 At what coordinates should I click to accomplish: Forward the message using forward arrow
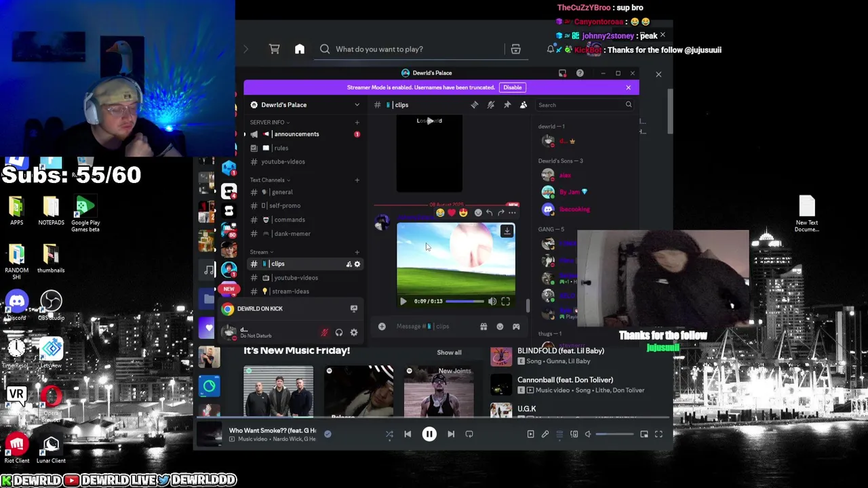(500, 213)
